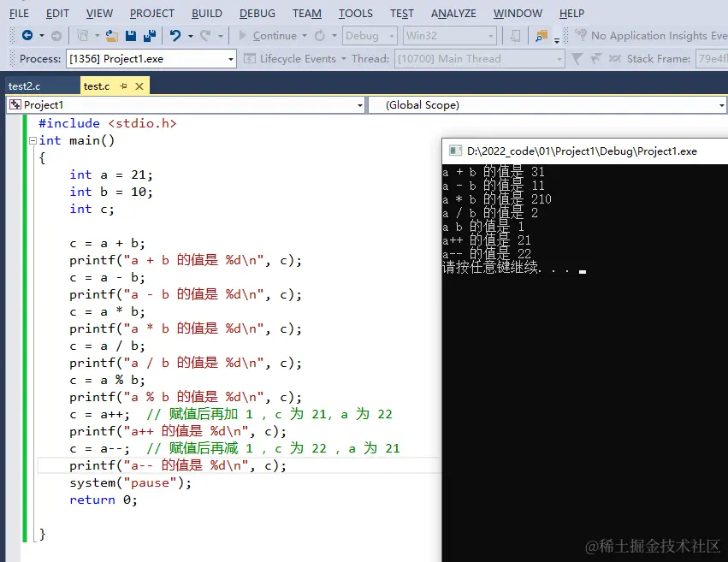
Task: Open the Undo history dropdown arrow
Action: [191, 35]
